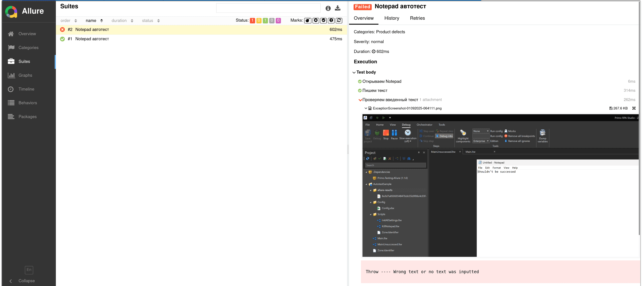Toggle the green passed status filter
The height and width of the screenshot is (286, 644).
(265, 20)
